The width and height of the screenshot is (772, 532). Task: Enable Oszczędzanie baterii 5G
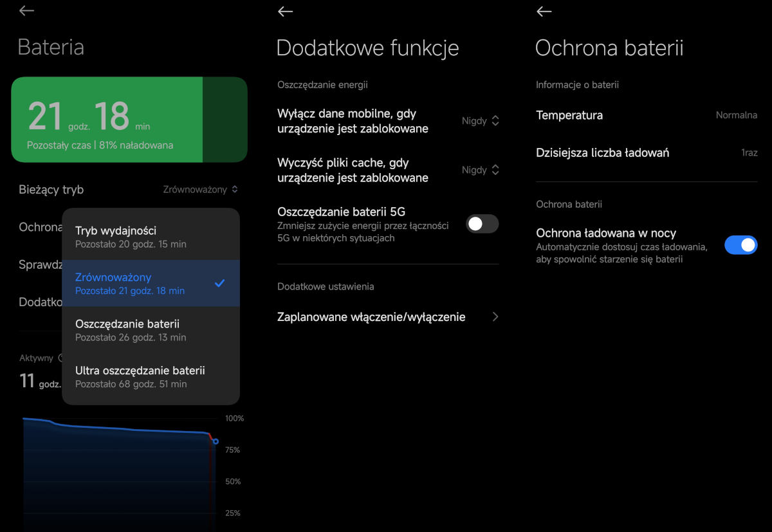tap(482, 223)
